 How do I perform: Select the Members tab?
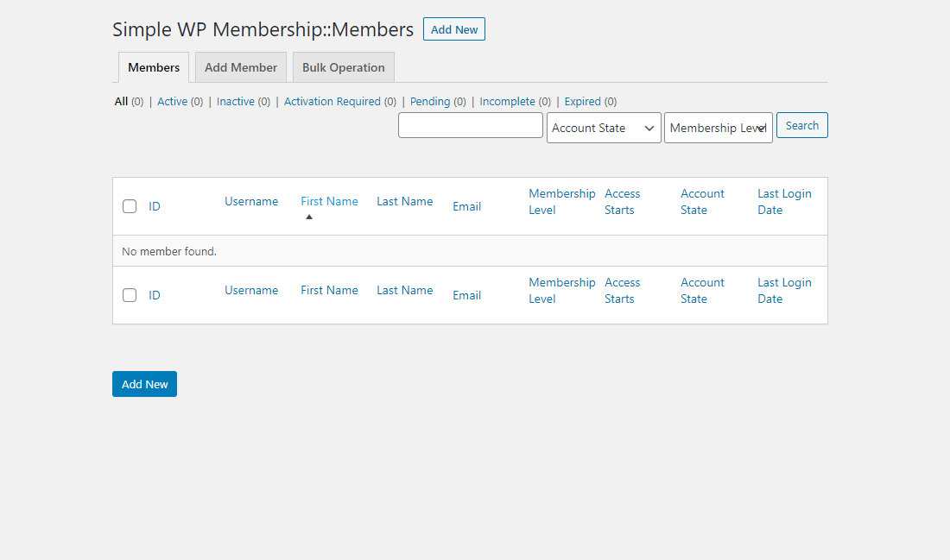(x=154, y=67)
